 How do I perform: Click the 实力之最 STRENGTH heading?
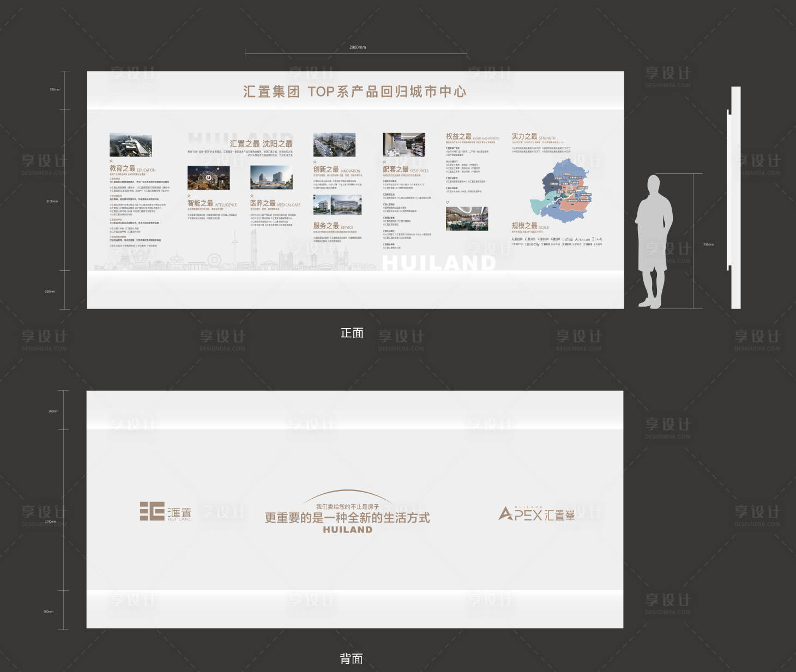[x=534, y=137]
